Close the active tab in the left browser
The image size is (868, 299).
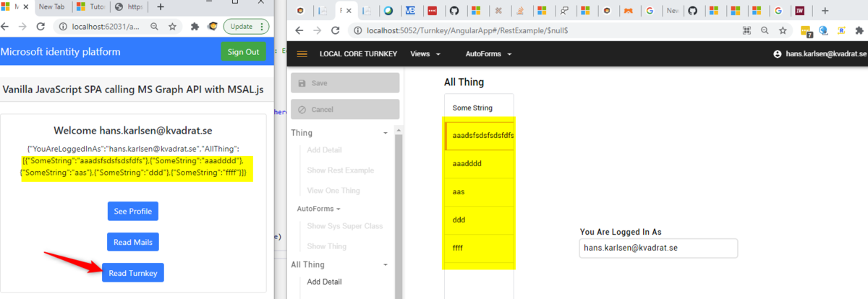coord(25,6)
